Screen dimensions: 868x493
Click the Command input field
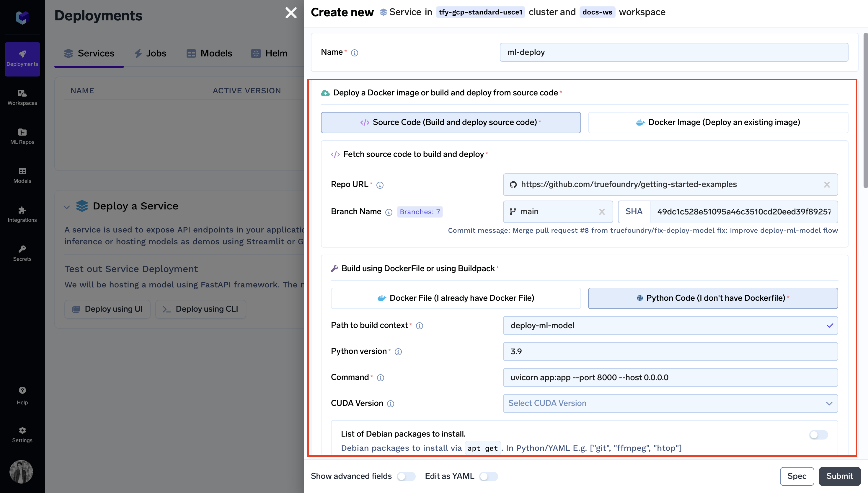click(670, 378)
